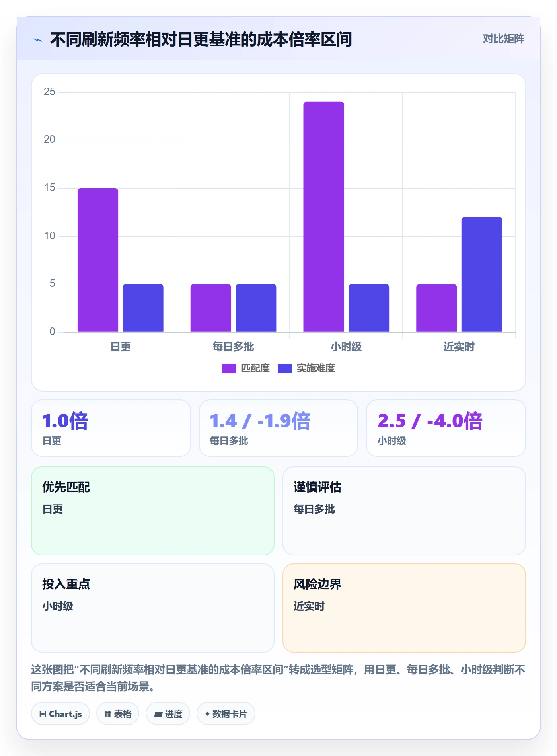This screenshot has width=557, height=756.
Task: Toggle the 实施难度 legend blue swatch
Action: point(284,368)
